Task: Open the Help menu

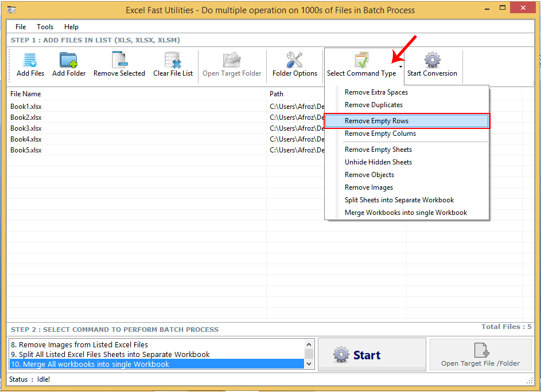Action: [x=71, y=26]
